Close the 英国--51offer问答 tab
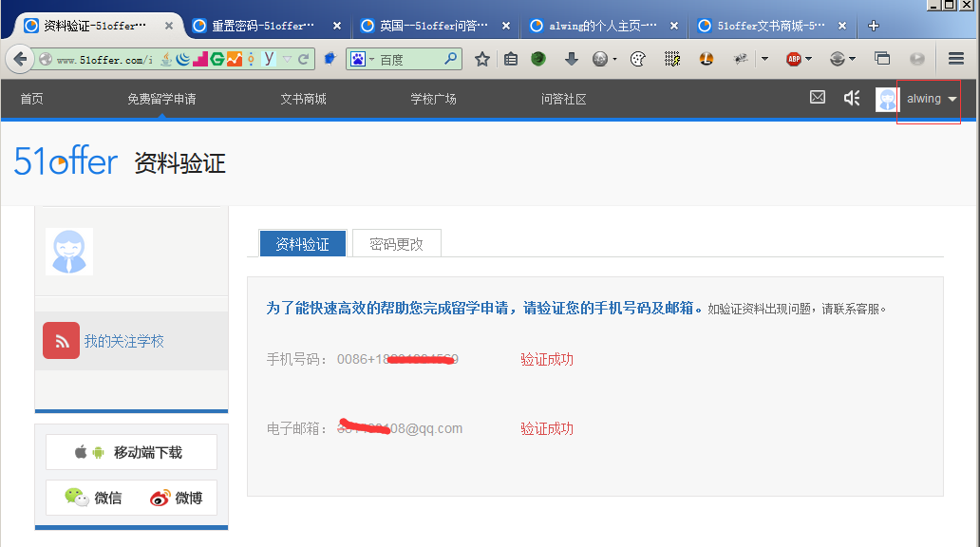This screenshot has width=980, height=547. click(x=506, y=26)
